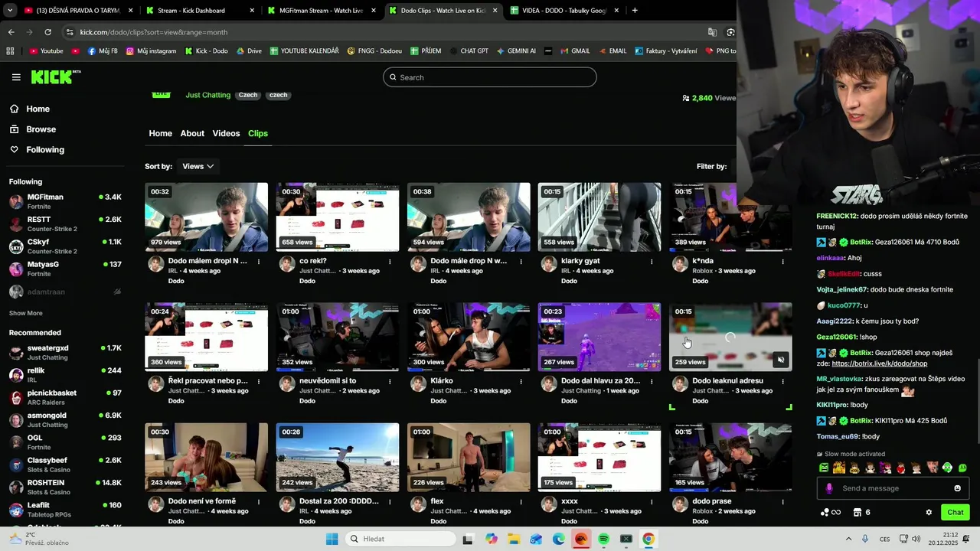The image size is (980, 551).
Task: Unmute the 'Dodo leaknul adresu' clip preview
Action: pos(780,360)
